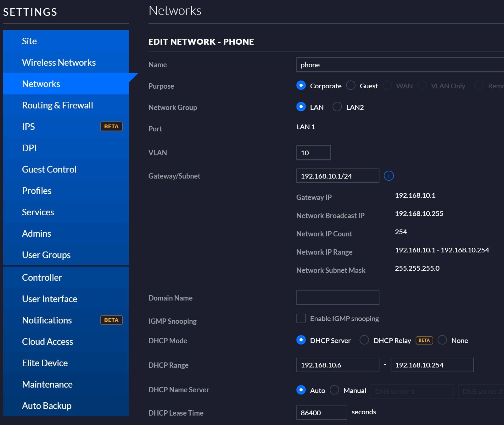Open the Maintenance settings page
The height and width of the screenshot is (425, 504).
[66, 384]
